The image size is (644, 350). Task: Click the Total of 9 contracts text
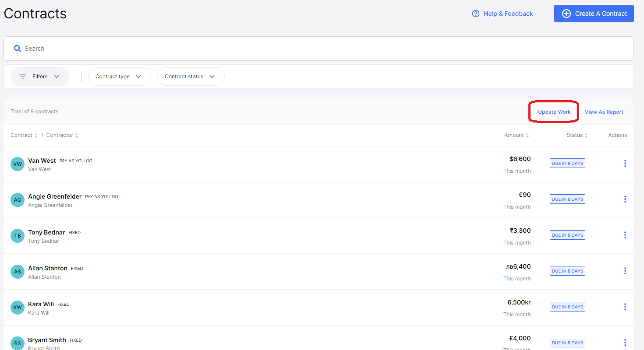[x=35, y=112]
